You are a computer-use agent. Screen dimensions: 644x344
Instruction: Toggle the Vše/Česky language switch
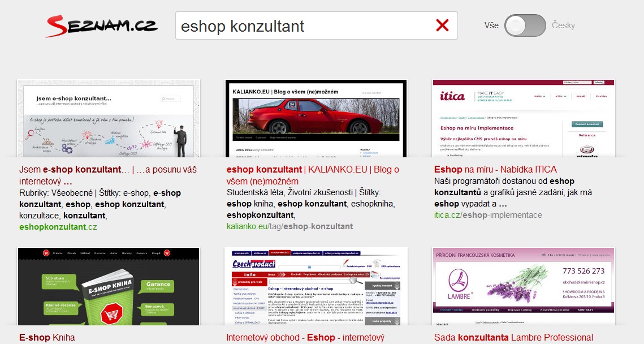525,25
